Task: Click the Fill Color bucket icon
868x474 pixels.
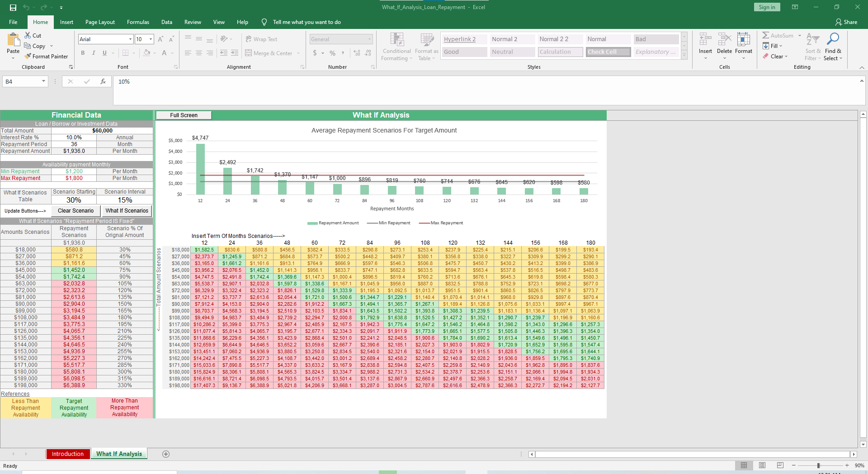Action: 146,53
